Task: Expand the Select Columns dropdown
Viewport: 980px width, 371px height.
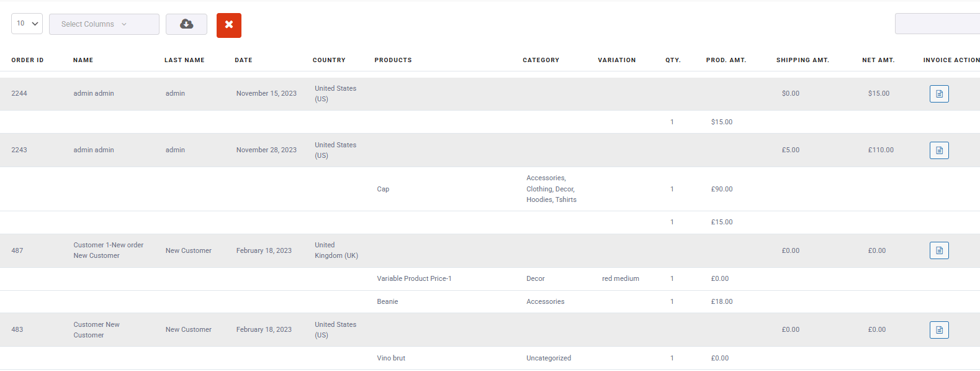Action: coord(104,24)
